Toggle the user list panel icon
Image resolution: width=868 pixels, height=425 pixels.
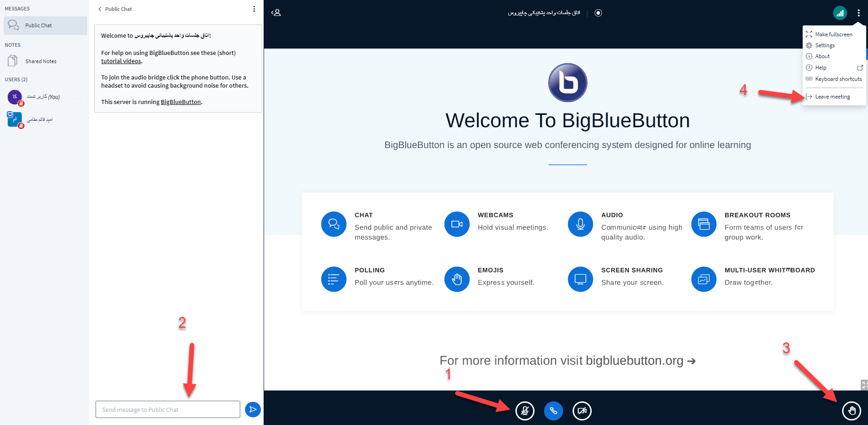point(276,13)
